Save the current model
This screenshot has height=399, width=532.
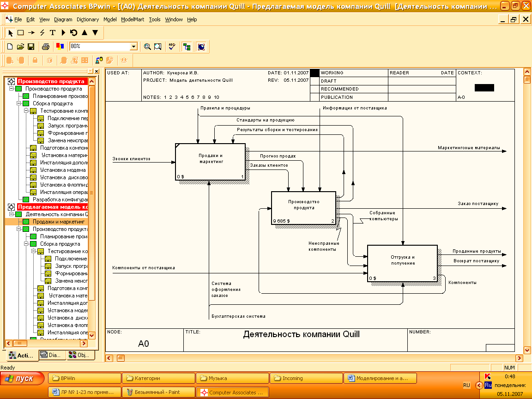[31, 47]
